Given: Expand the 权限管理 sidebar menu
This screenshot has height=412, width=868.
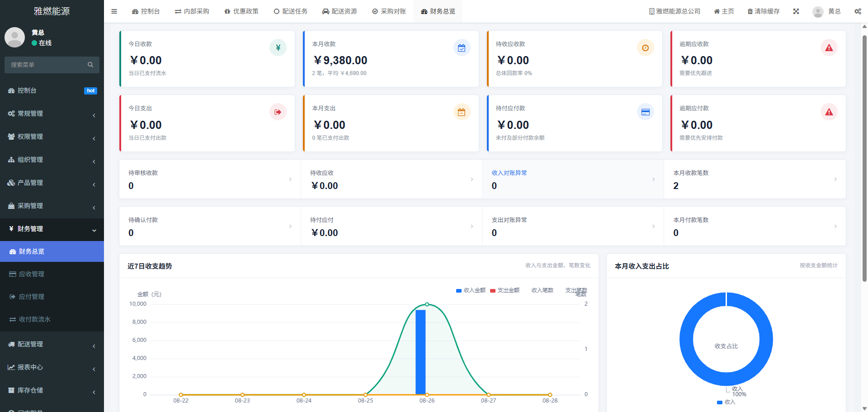Looking at the screenshot, I should [x=52, y=137].
